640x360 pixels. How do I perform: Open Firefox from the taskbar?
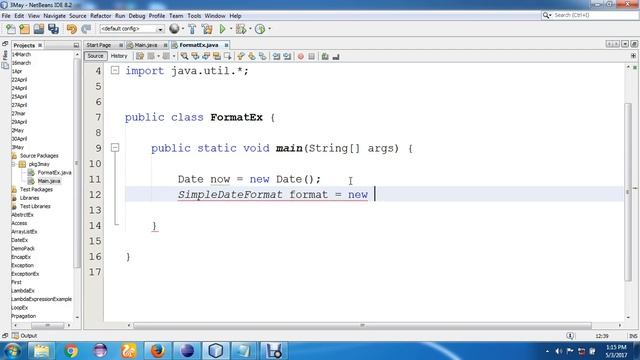(158, 351)
